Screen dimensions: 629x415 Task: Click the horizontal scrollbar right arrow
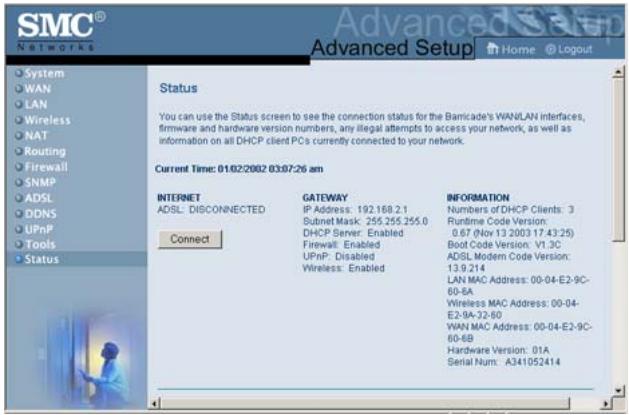click(607, 403)
